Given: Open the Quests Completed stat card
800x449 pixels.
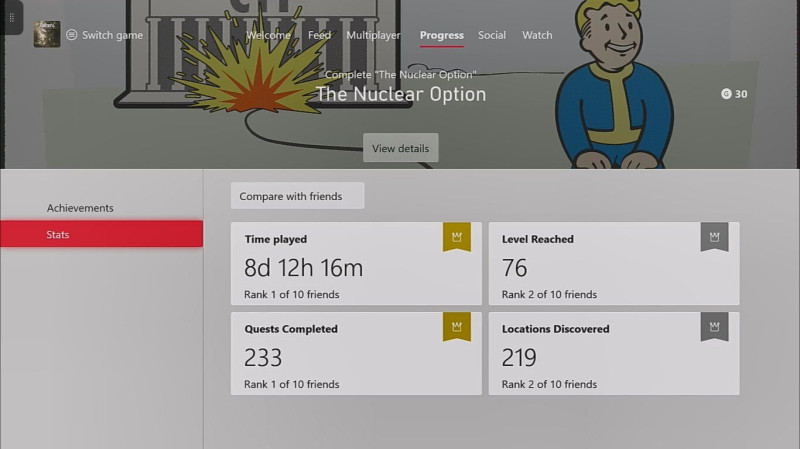Looking at the screenshot, I should point(356,353).
